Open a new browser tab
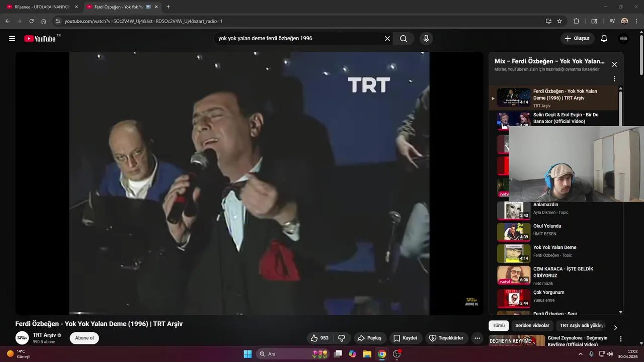Image resolution: width=644 pixels, height=362 pixels. pos(168,7)
